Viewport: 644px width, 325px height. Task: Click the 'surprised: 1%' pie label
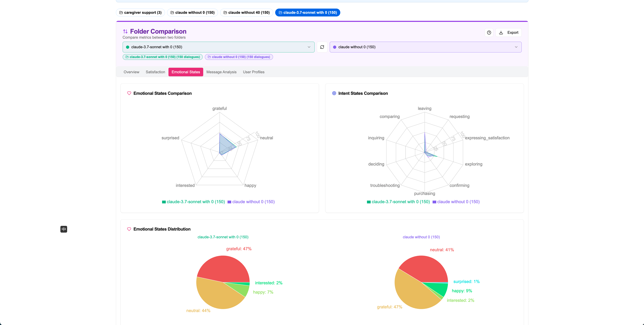point(466,282)
